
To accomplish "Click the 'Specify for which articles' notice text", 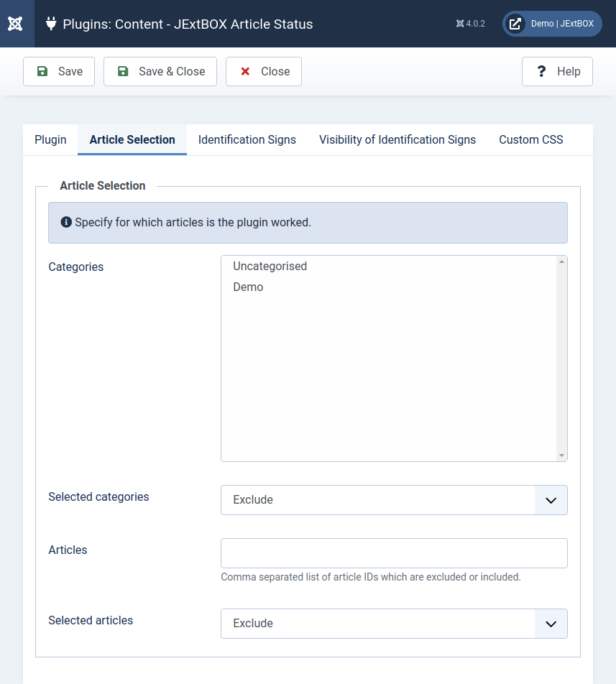I will 193,223.
